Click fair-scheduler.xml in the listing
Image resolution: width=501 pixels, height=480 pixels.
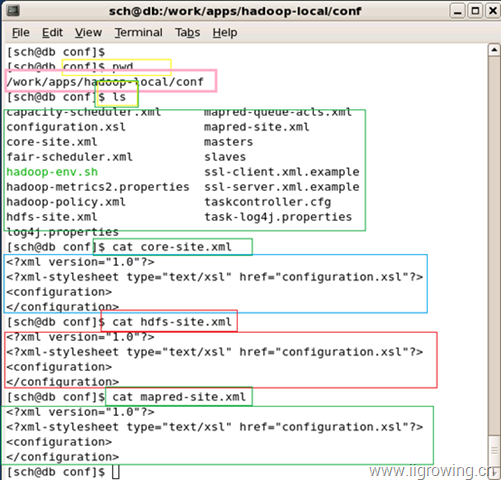coord(69,157)
